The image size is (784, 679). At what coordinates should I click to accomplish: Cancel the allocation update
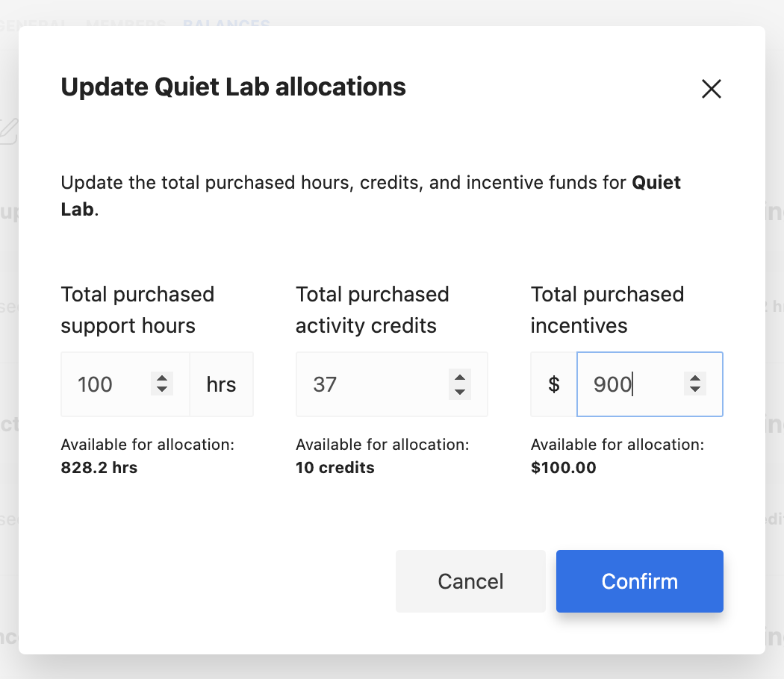click(x=470, y=581)
